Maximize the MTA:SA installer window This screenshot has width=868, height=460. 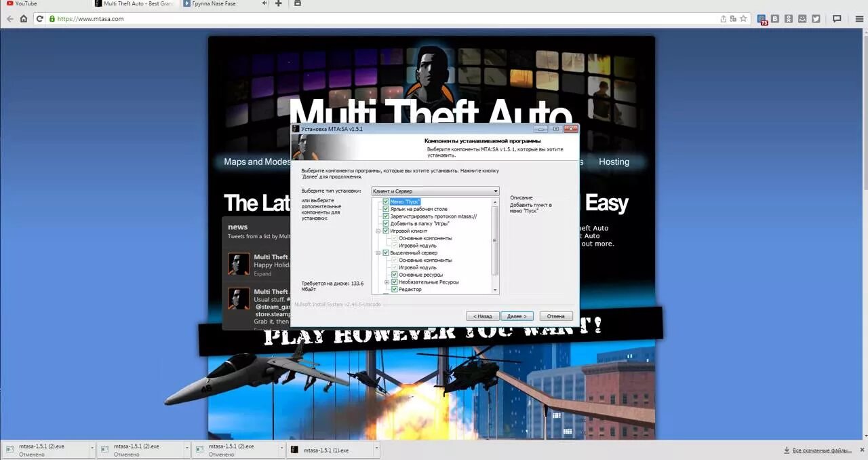[x=555, y=128]
